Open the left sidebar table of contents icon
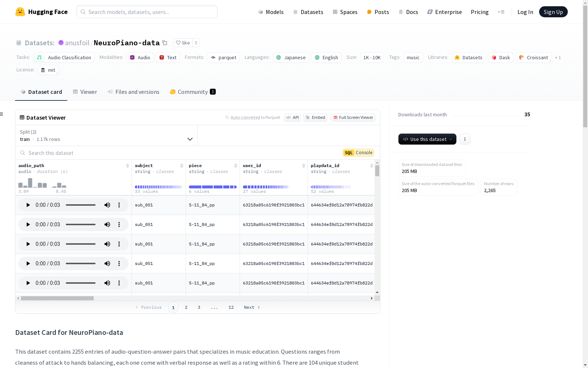The image size is (588, 368). point(1,114)
